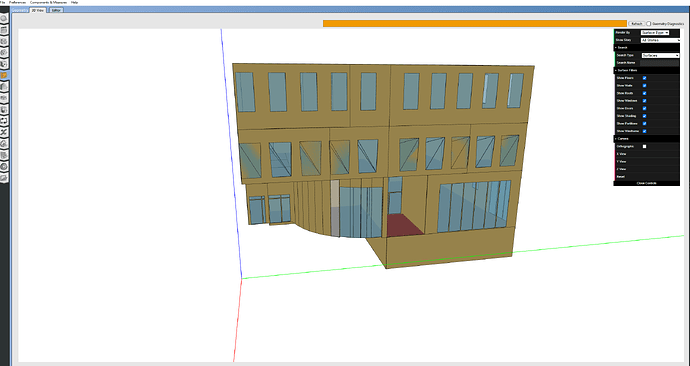Open the Search Type dropdown

coord(660,55)
